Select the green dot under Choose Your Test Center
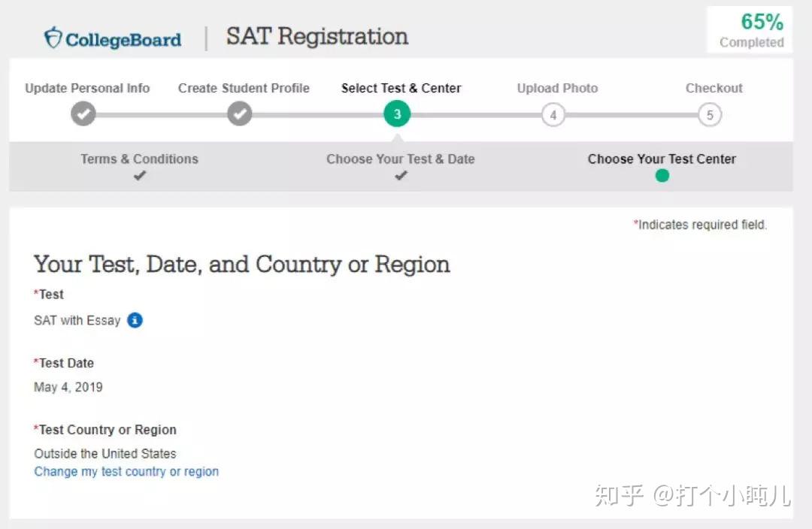812x529 pixels. (x=662, y=176)
